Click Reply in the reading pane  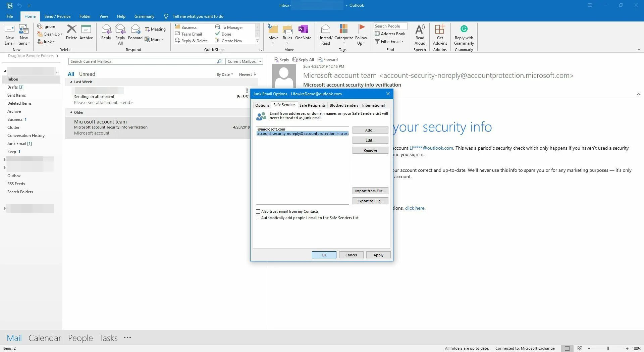coord(281,60)
